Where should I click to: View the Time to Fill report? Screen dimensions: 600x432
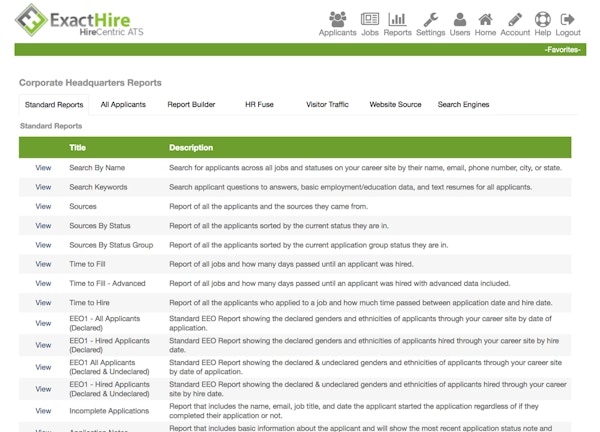tap(43, 264)
